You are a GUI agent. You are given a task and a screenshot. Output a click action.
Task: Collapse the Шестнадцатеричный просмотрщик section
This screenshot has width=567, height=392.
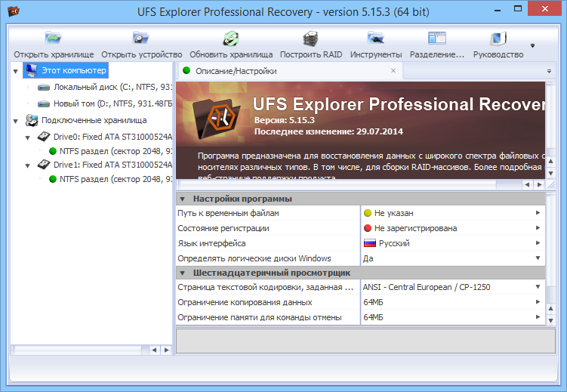(x=183, y=273)
